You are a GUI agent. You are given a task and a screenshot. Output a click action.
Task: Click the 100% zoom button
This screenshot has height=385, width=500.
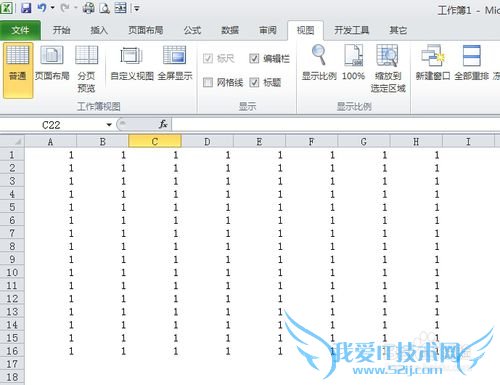(353, 63)
